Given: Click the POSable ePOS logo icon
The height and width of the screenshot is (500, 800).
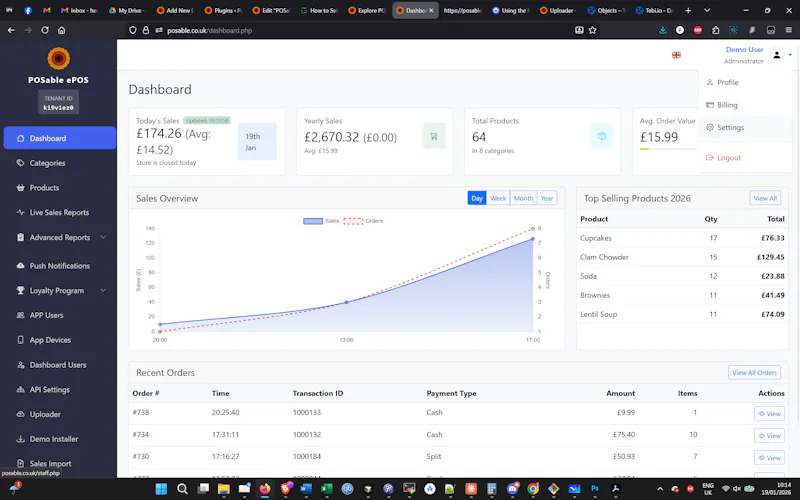Looking at the screenshot, I should pos(58,59).
